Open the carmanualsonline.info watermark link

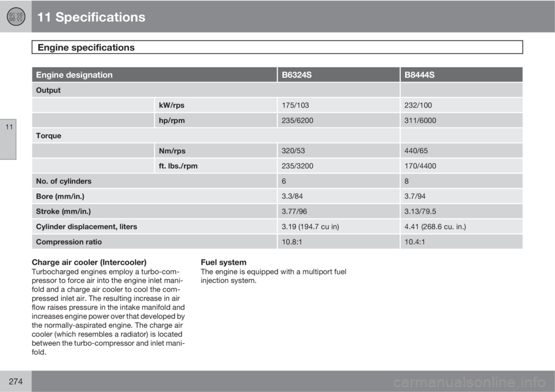[469, 382]
